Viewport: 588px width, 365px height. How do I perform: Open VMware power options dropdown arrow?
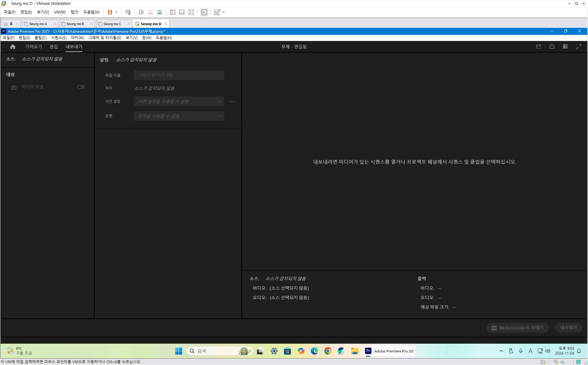116,12
